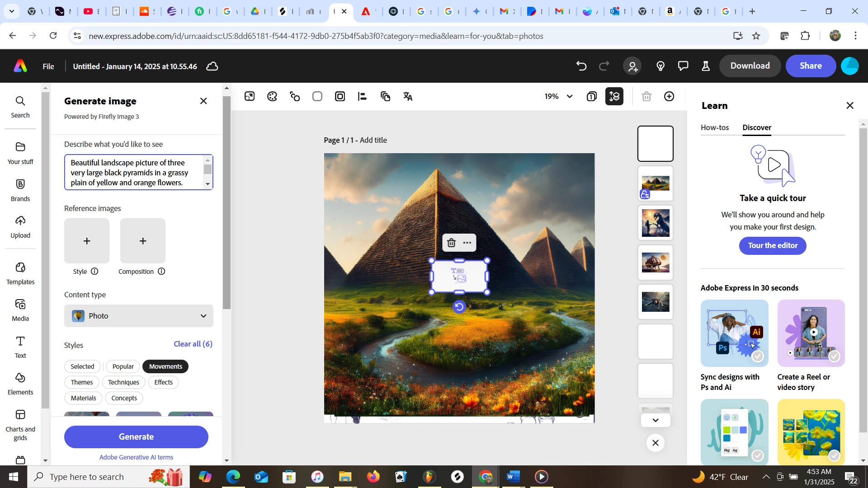
Task: Click the Resize icon in the toolbar
Action: click(250, 96)
